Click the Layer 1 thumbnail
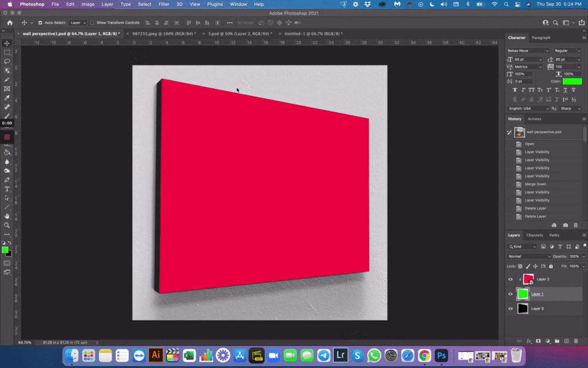Viewport: 588px width, 368px height. 523,294
